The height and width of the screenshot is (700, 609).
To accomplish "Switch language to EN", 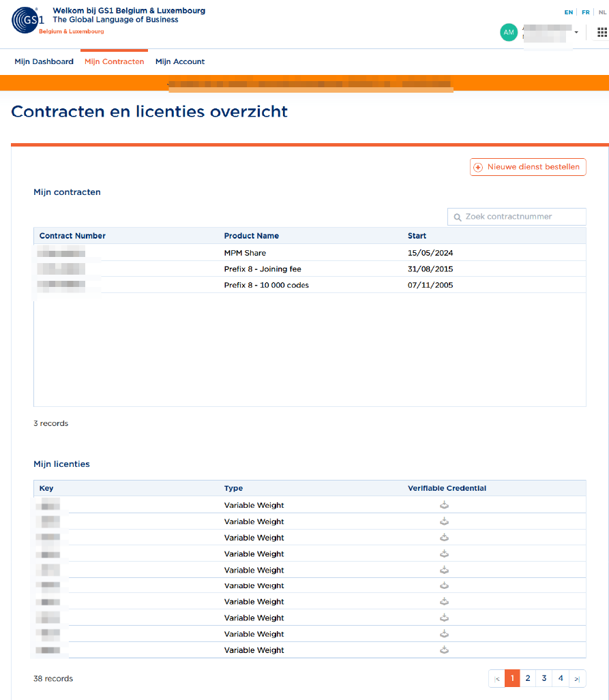I will point(568,12).
